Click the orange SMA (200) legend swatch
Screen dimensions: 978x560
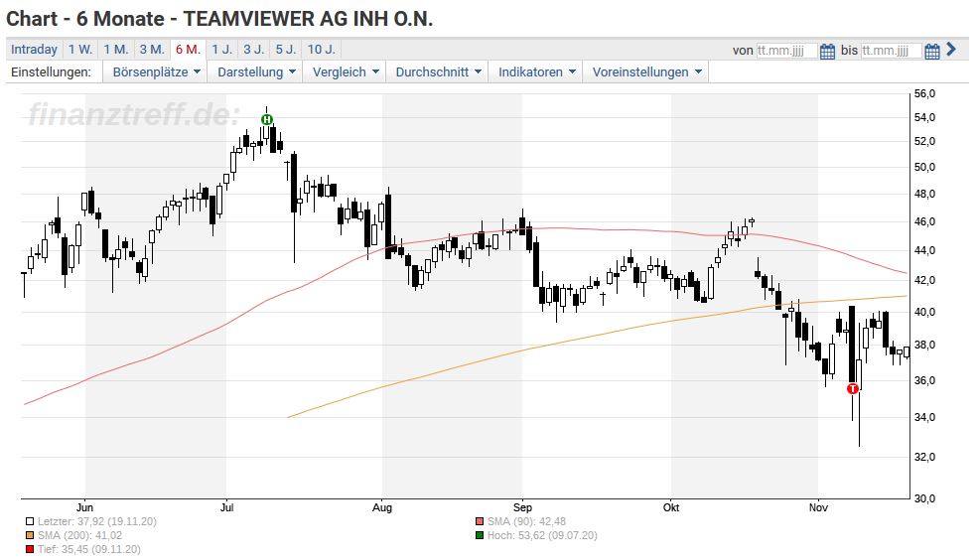coord(30,535)
